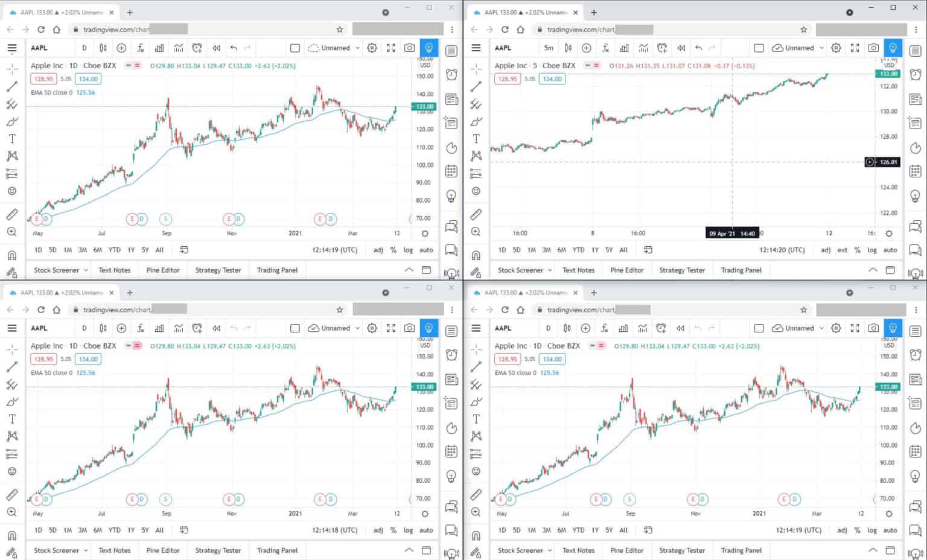Image resolution: width=927 pixels, height=560 pixels.
Task: Click the 1Y timeframe button
Action: point(130,250)
